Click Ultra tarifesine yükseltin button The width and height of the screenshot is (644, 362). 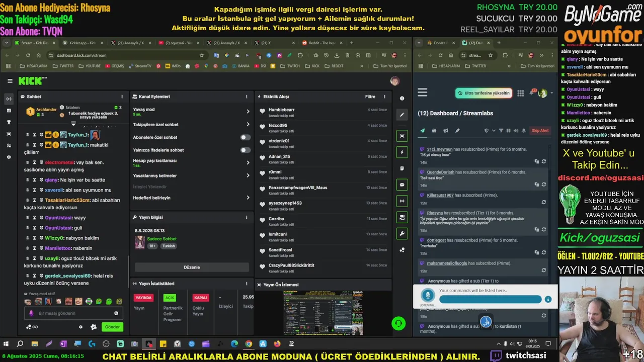[x=484, y=93]
